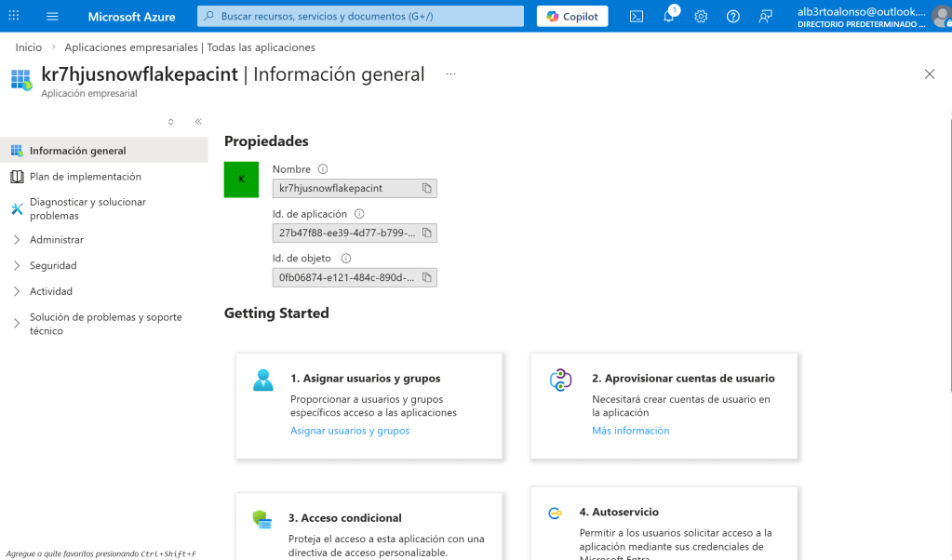952x560 pixels.
Task: Open the notifications bell
Action: tap(669, 17)
